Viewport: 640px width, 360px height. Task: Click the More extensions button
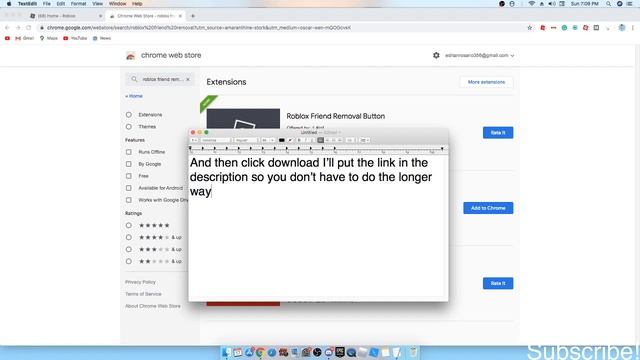pos(486,82)
